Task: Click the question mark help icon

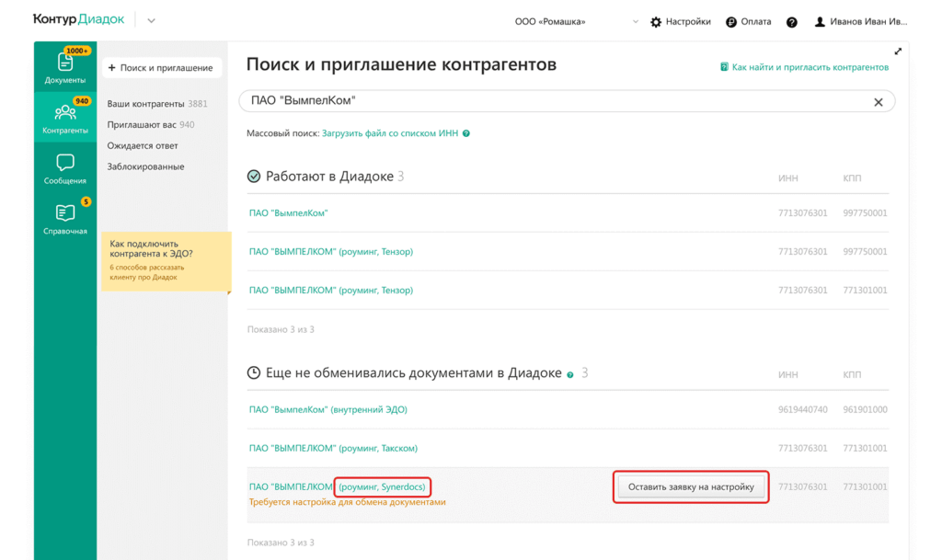Action: pyautogui.click(x=792, y=22)
